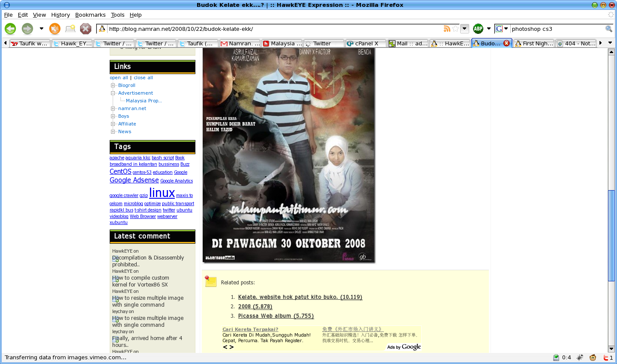This screenshot has height=364, width=617.
Task: Open the Adblock Plus toolbar icon
Action: pos(478,29)
